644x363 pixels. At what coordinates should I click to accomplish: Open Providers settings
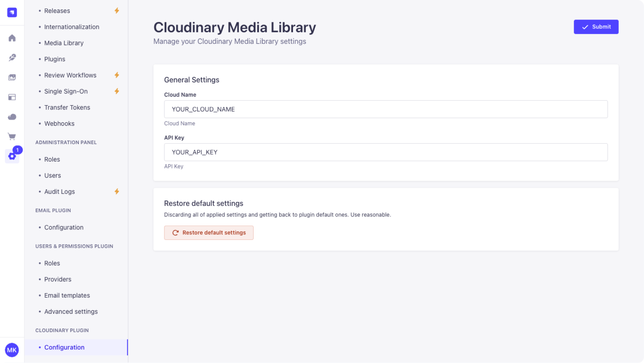tap(58, 279)
